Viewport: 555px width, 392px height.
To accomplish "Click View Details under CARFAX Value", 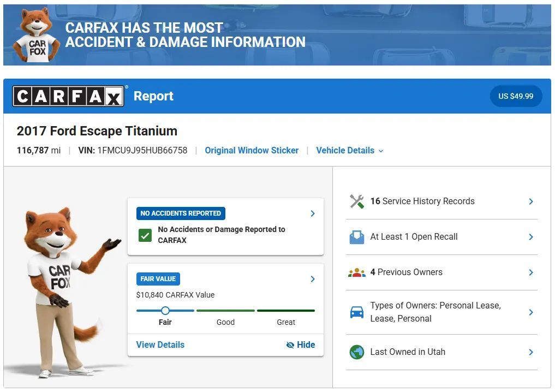I will pyautogui.click(x=160, y=345).
